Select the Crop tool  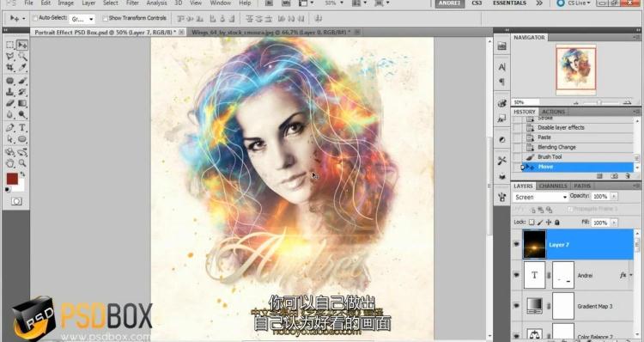pyautogui.click(x=9, y=68)
